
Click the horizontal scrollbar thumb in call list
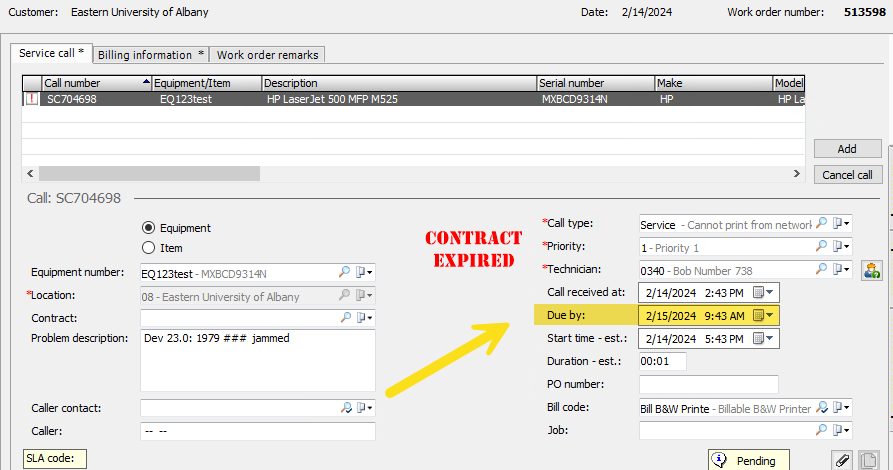coord(149,174)
